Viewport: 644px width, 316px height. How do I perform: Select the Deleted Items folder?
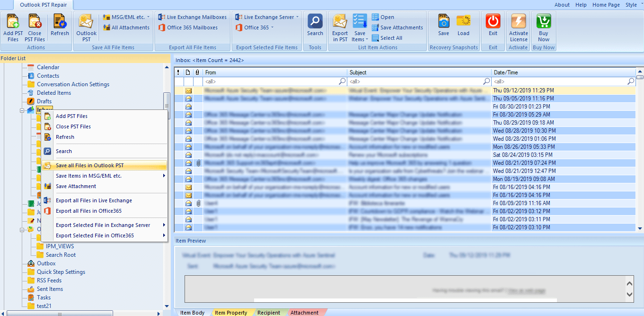click(54, 93)
